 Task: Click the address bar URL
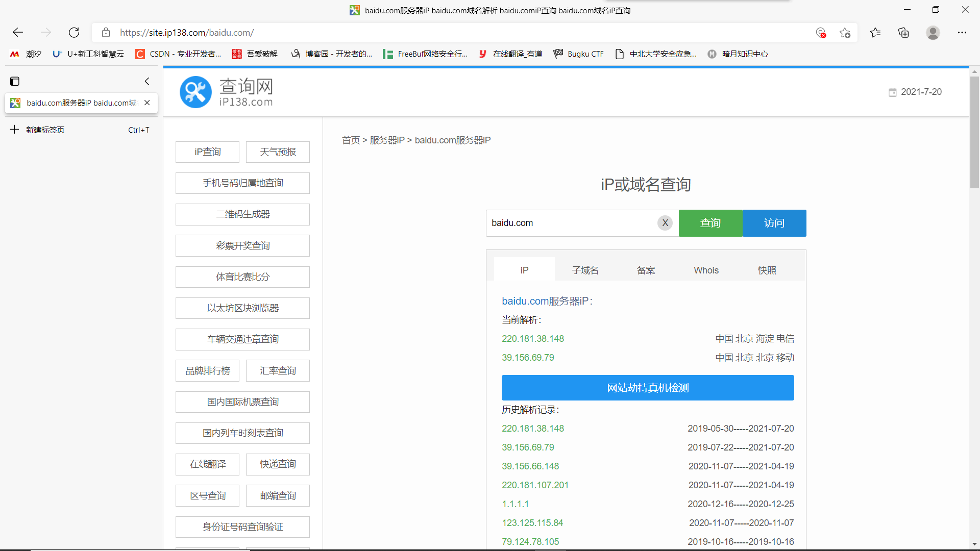tap(186, 33)
